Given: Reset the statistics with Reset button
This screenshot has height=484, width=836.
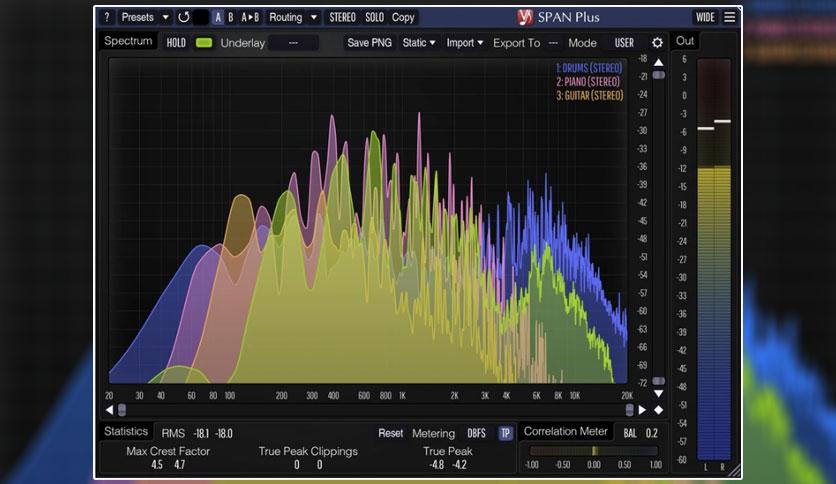Looking at the screenshot, I should tap(390, 433).
